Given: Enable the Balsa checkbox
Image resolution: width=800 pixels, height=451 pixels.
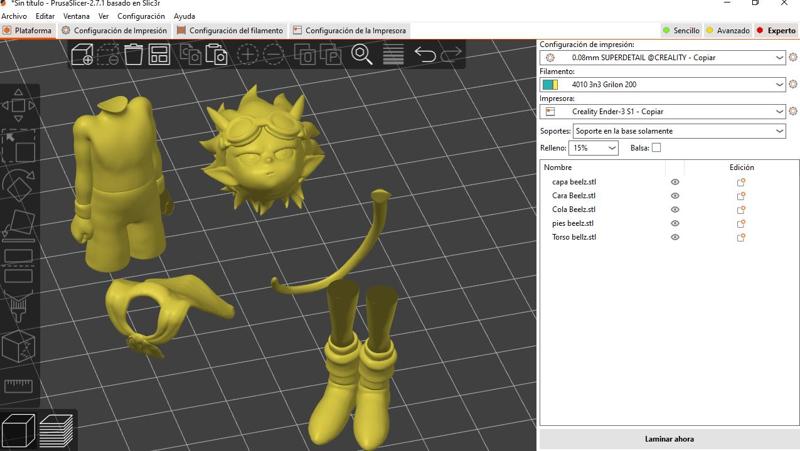Looking at the screenshot, I should pos(656,148).
